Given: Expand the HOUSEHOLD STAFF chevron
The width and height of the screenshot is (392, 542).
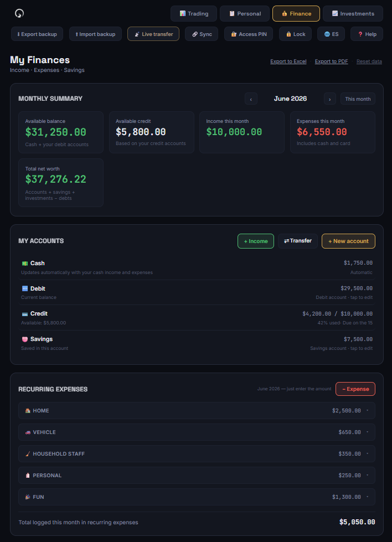Looking at the screenshot, I should coord(367,453).
